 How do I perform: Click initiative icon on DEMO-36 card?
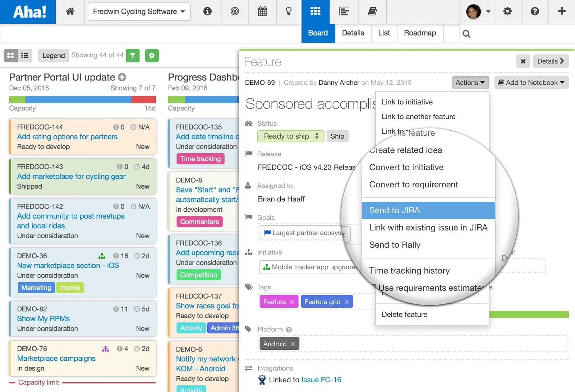point(102,256)
